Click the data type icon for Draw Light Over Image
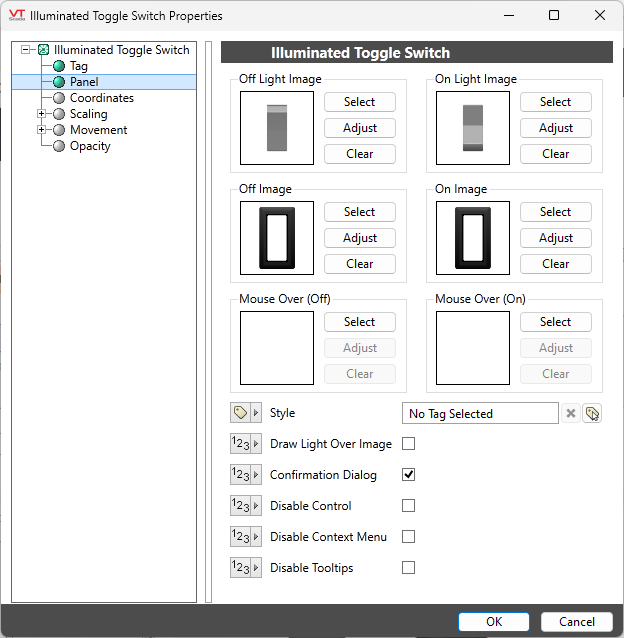The width and height of the screenshot is (624, 638). (x=240, y=444)
